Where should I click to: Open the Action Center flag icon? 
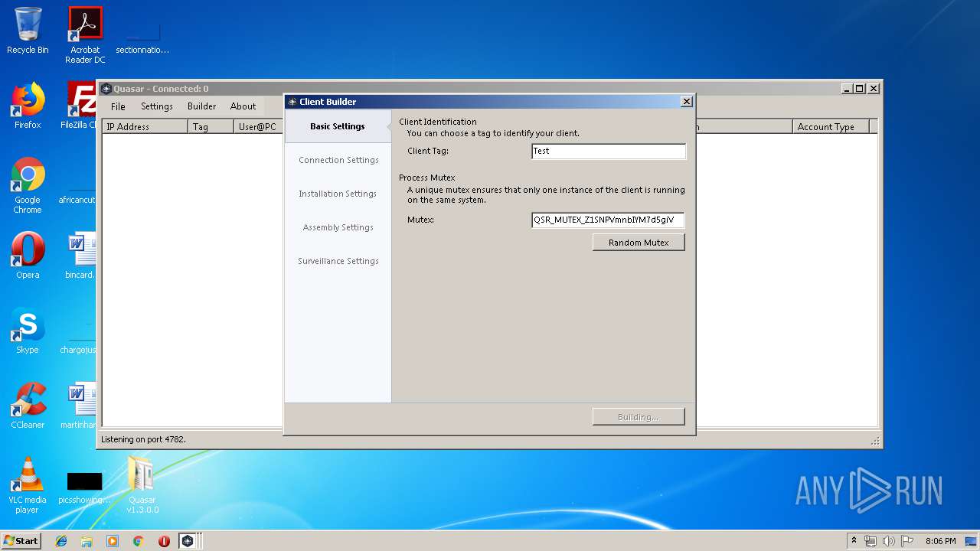(x=906, y=541)
